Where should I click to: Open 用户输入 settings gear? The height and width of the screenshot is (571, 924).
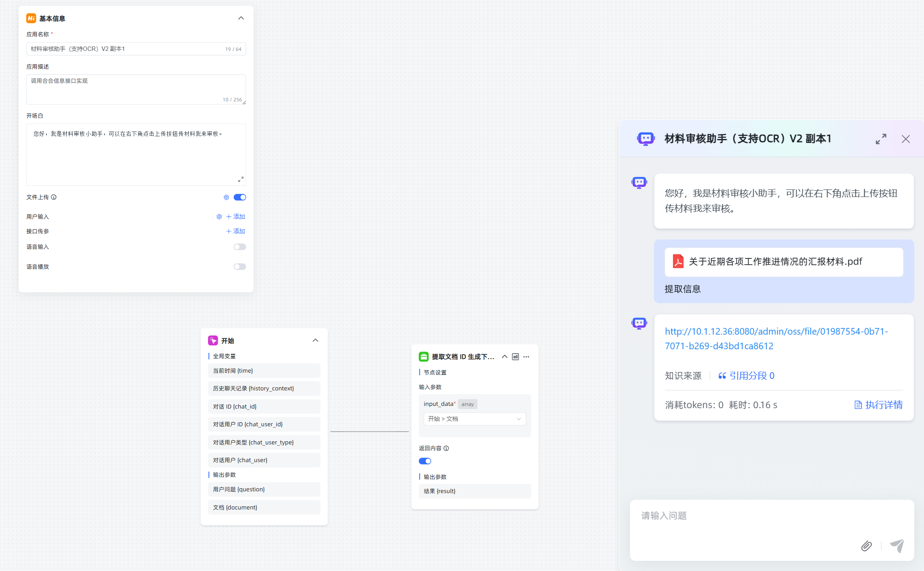coord(219,217)
